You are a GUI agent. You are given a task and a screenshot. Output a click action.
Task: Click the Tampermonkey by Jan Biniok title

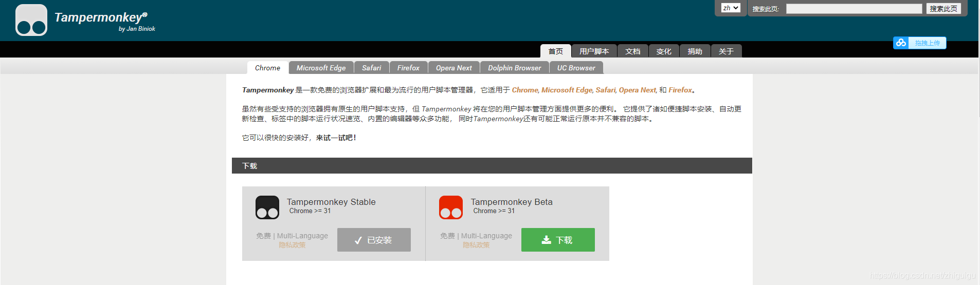(105, 21)
